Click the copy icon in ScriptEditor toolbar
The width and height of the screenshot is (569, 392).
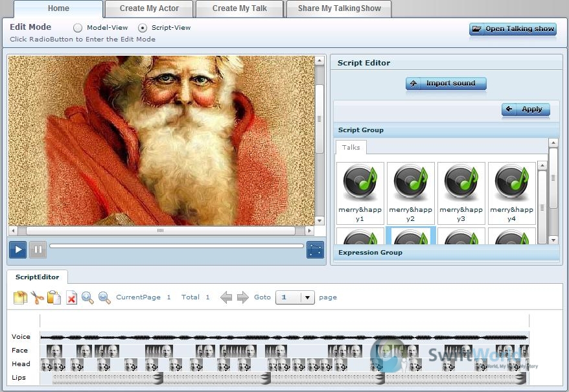[x=20, y=297]
